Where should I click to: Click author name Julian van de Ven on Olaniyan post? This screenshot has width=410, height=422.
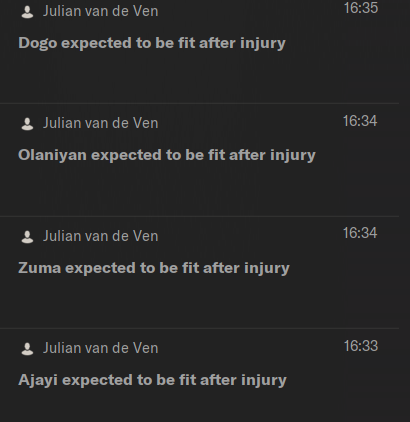[100, 123]
